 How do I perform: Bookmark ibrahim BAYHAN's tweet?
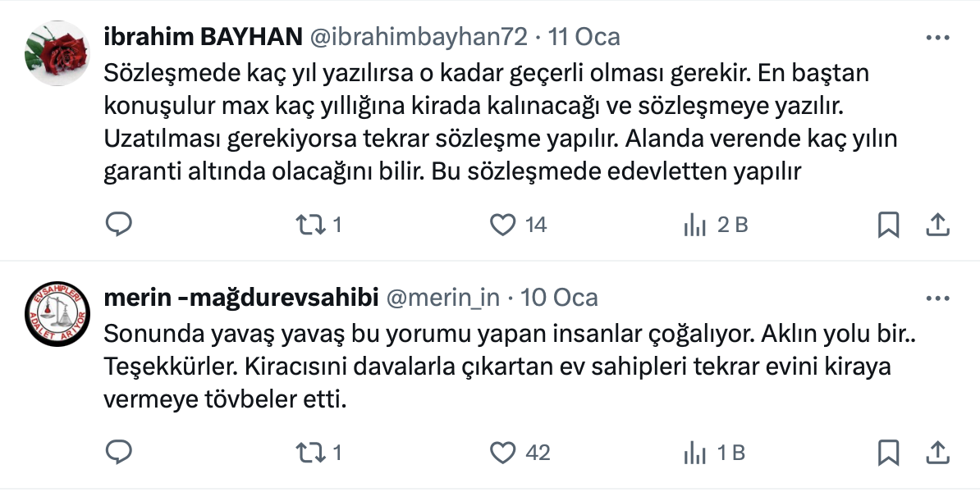(888, 224)
